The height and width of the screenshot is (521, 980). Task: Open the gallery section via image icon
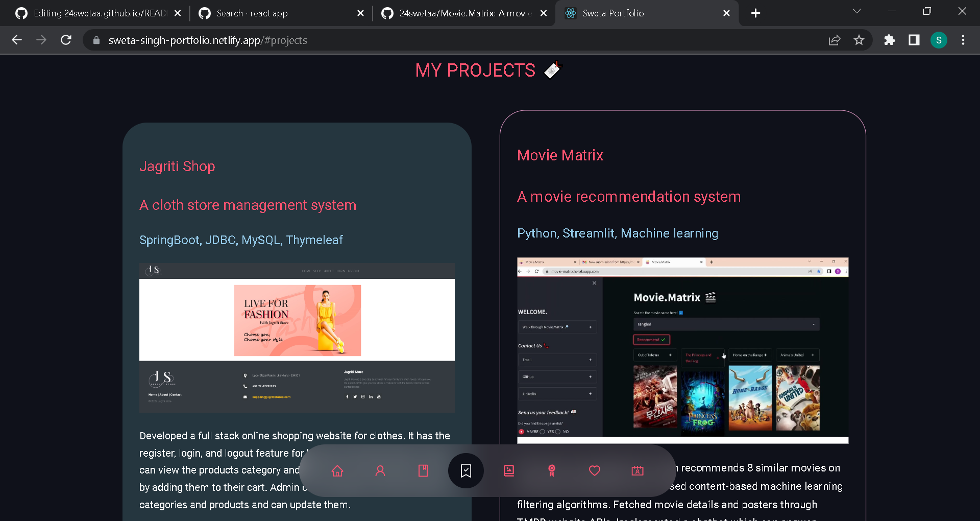click(508, 471)
